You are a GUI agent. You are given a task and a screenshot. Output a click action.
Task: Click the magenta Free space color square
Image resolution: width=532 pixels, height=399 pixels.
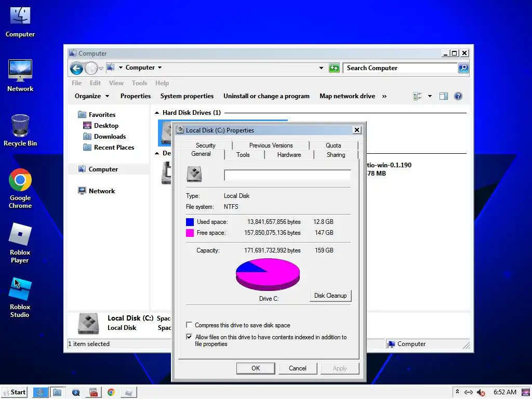click(190, 233)
